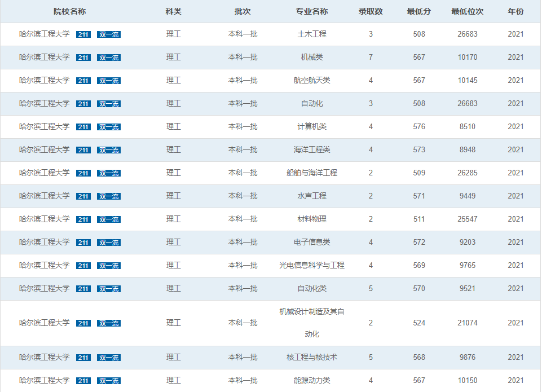The width and height of the screenshot is (542, 392).
Task: Select 哈尔滨工程大学 in the 计算机类 row
Action: point(44,126)
